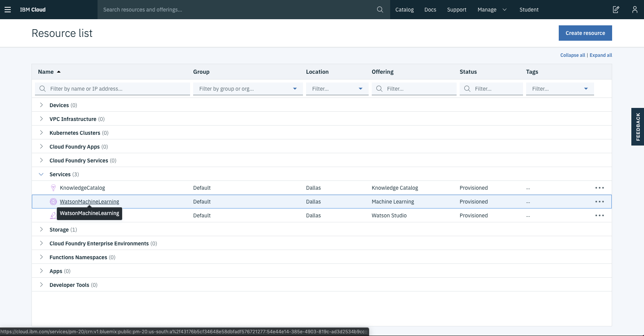
Task: Sort by Name column arrow
Action: [59, 72]
